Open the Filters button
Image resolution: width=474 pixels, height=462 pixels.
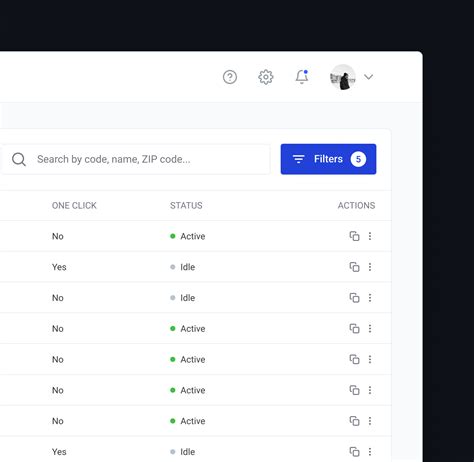[328, 159]
